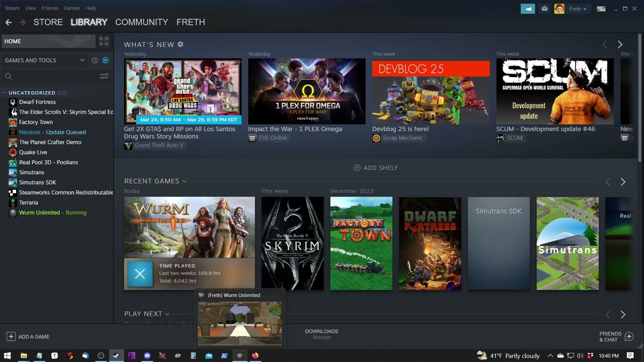This screenshot has width=644, height=362.
Task: Go to the STORE tab
Action: (x=48, y=22)
